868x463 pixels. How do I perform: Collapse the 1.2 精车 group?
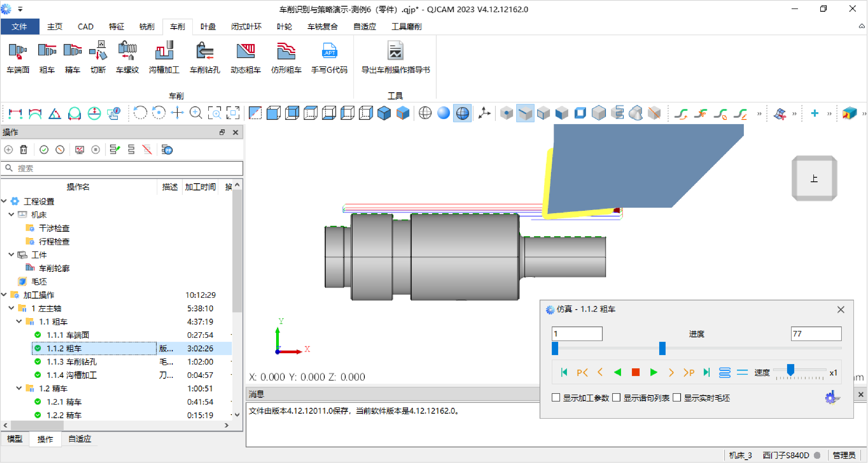pos(19,388)
